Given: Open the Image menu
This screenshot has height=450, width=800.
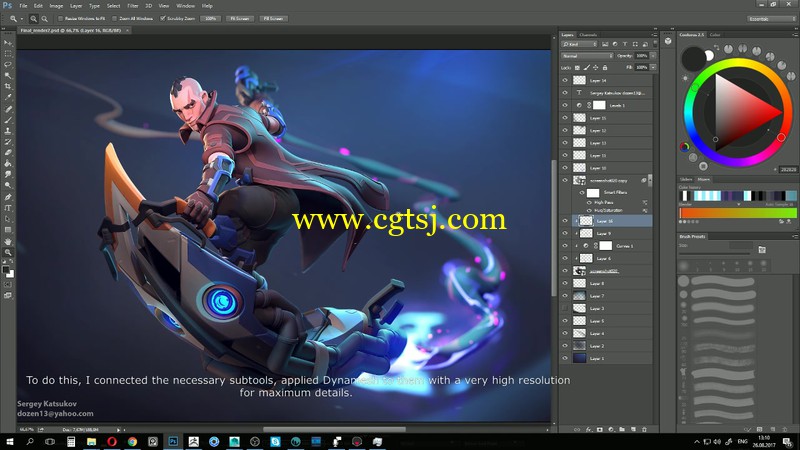Looking at the screenshot, I should tap(56, 6).
